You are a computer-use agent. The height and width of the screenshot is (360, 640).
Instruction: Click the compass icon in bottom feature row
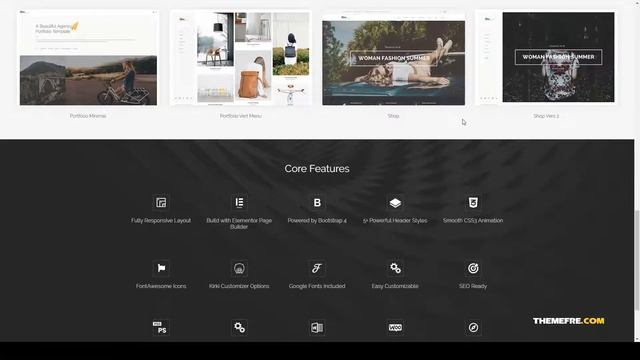pyautogui.click(x=473, y=328)
